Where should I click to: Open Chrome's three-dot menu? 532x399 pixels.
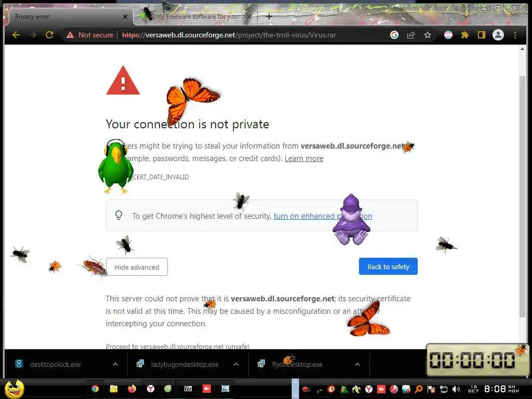tap(515, 35)
